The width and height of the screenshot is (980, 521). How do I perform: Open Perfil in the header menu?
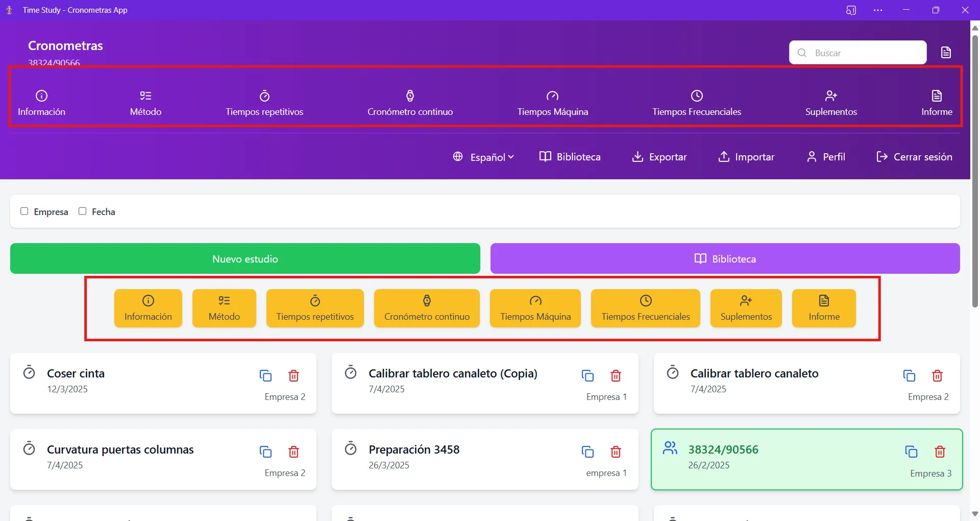tap(826, 157)
